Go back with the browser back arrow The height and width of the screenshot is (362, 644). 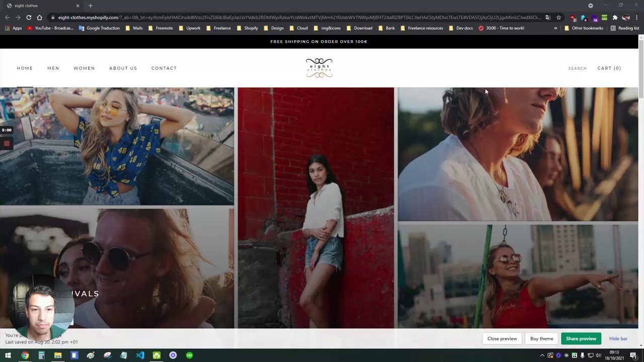[x=8, y=18]
